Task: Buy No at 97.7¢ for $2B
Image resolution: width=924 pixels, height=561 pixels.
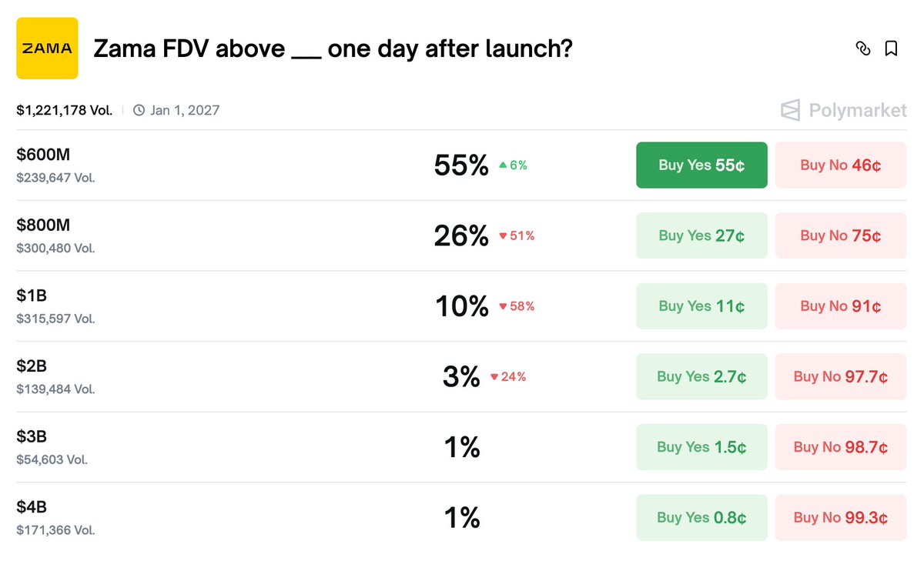Action: point(840,376)
